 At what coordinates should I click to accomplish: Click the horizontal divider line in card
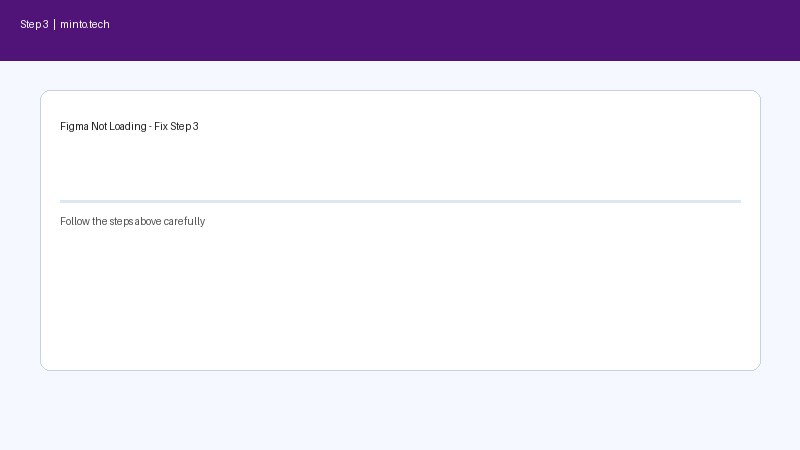[400, 201]
